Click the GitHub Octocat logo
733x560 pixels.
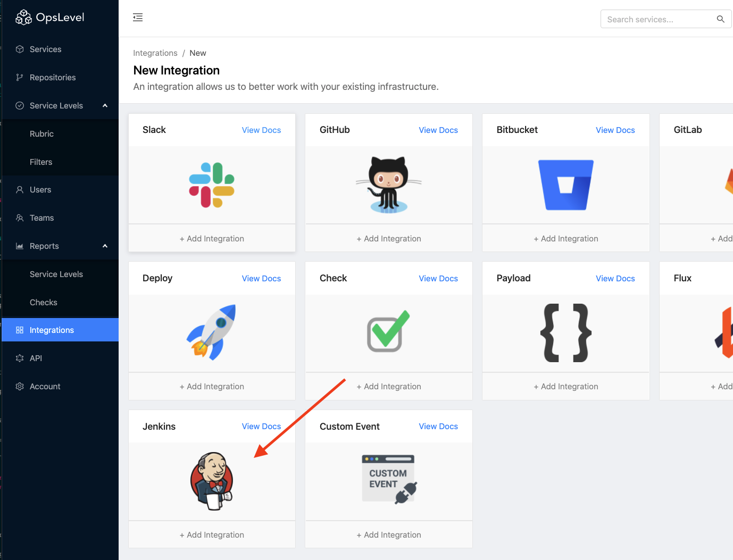tap(389, 185)
